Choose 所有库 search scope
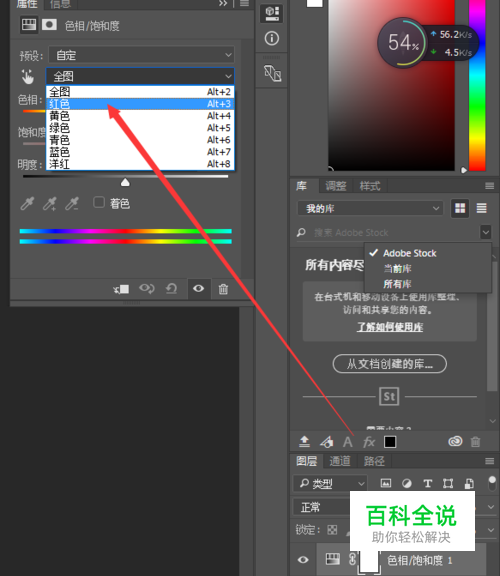This screenshot has width=500, height=576. [x=397, y=284]
